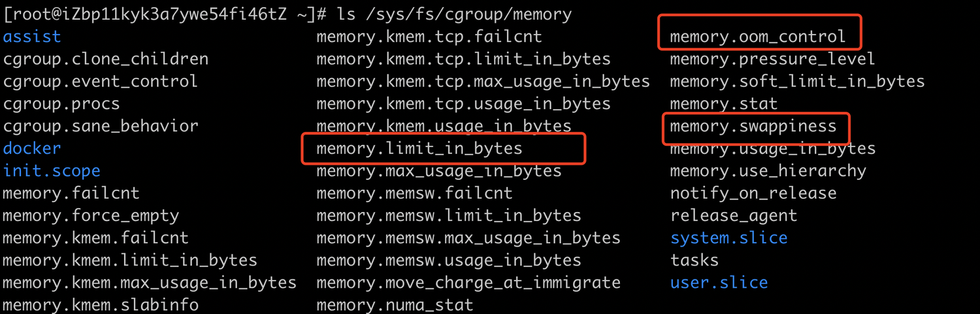Click the memory.force_empty entry
The image size is (980, 314).
[x=91, y=216]
